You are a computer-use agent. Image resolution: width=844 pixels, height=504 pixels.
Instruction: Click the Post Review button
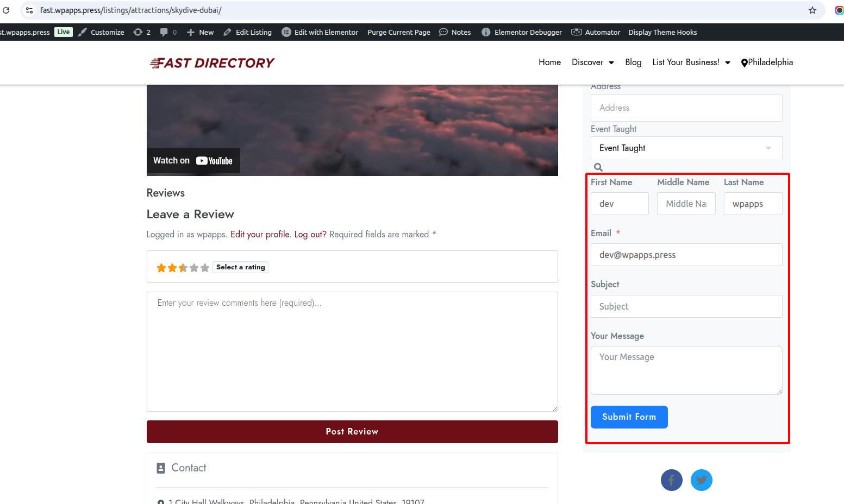(352, 432)
